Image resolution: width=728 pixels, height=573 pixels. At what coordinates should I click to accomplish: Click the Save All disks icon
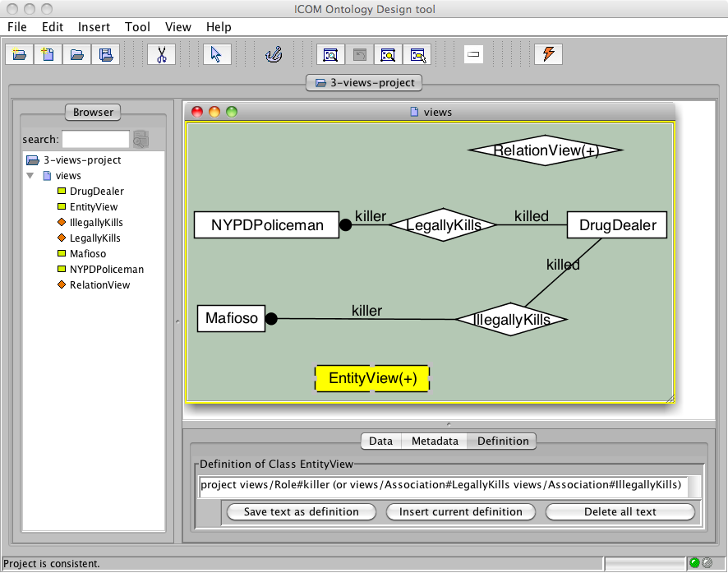coord(105,54)
